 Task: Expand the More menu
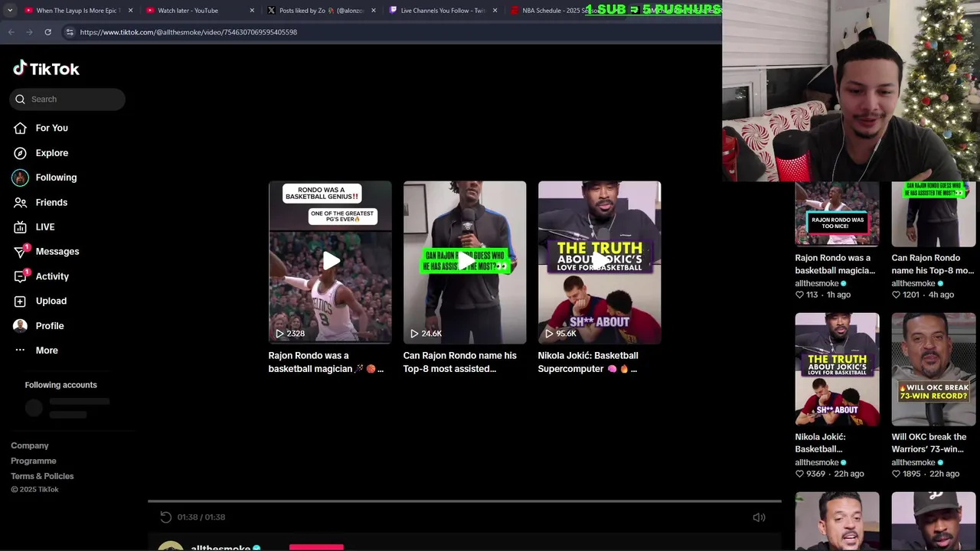point(47,350)
